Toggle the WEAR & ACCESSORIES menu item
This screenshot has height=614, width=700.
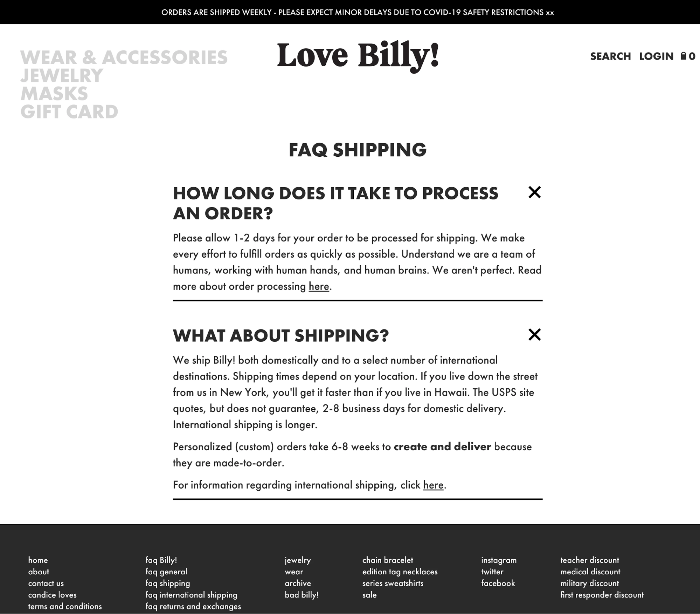pyautogui.click(x=123, y=57)
